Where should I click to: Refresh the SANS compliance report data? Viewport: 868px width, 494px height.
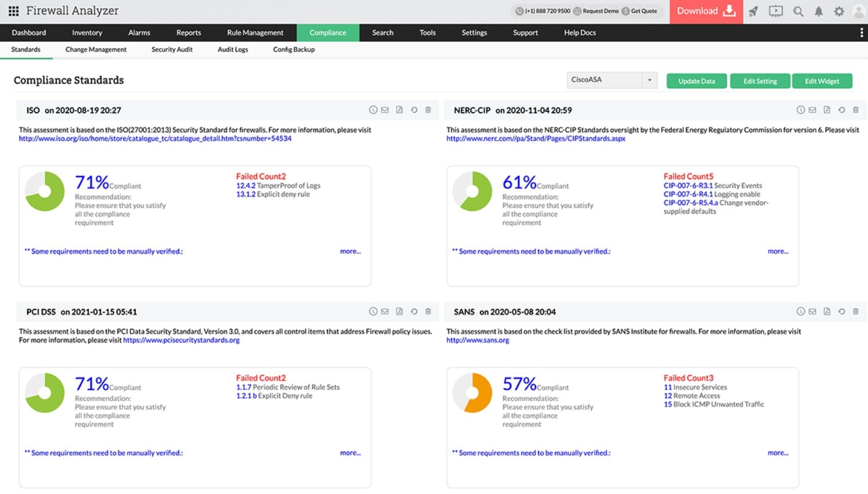point(842,311)
